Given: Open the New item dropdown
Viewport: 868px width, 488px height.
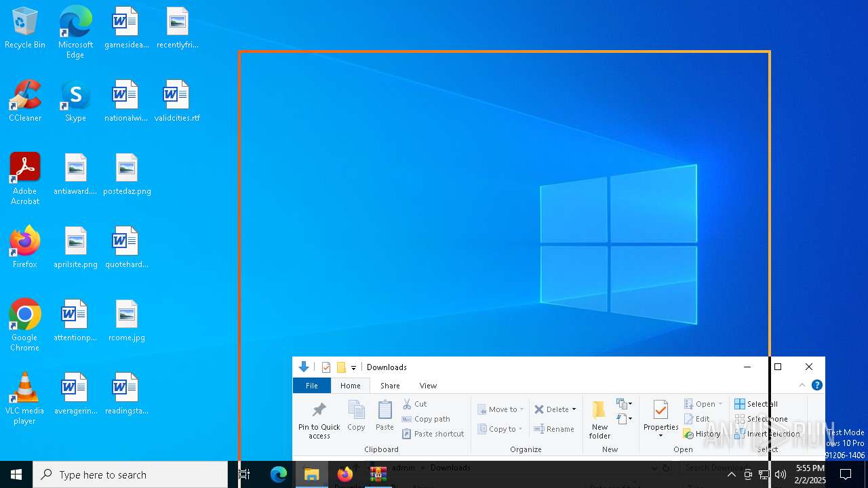Looking at the screenshot, I should (x=625, y=404).
